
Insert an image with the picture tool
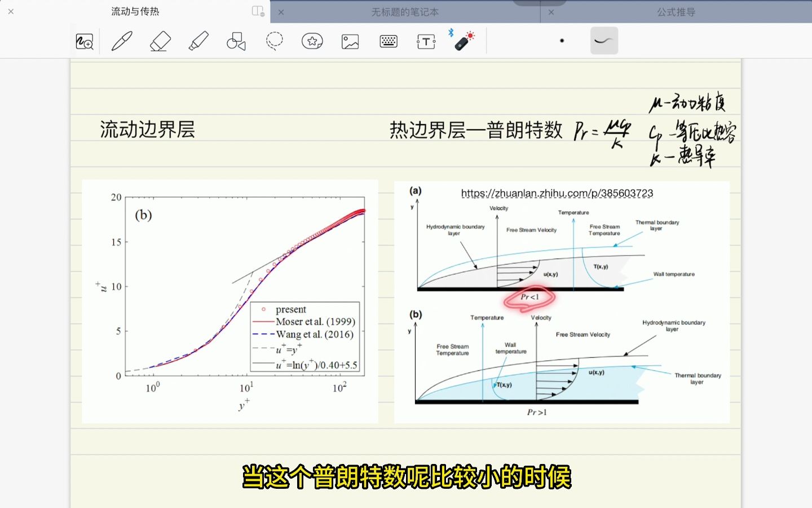pyautogui.click(x=350, y=41)
